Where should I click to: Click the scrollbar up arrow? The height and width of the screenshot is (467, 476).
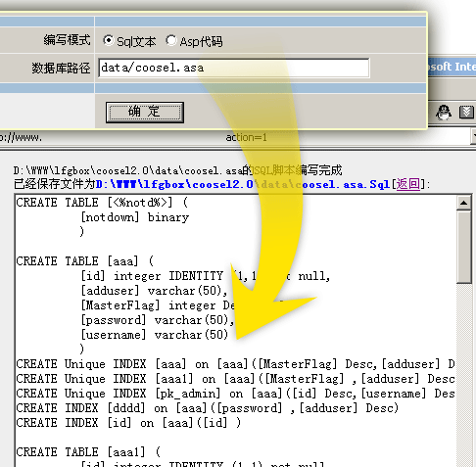point(463,203)
